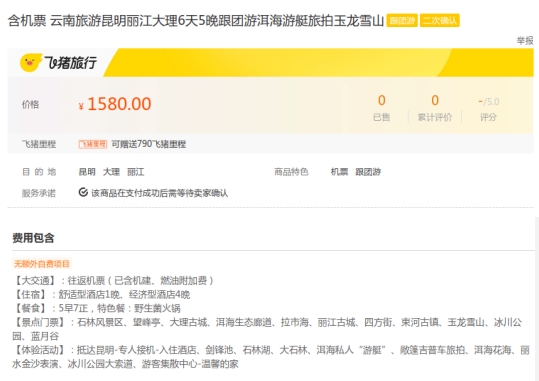Click the 评分 rating score
The width and height of the screenshot is (539, 381).
click(x=488, y=109)
